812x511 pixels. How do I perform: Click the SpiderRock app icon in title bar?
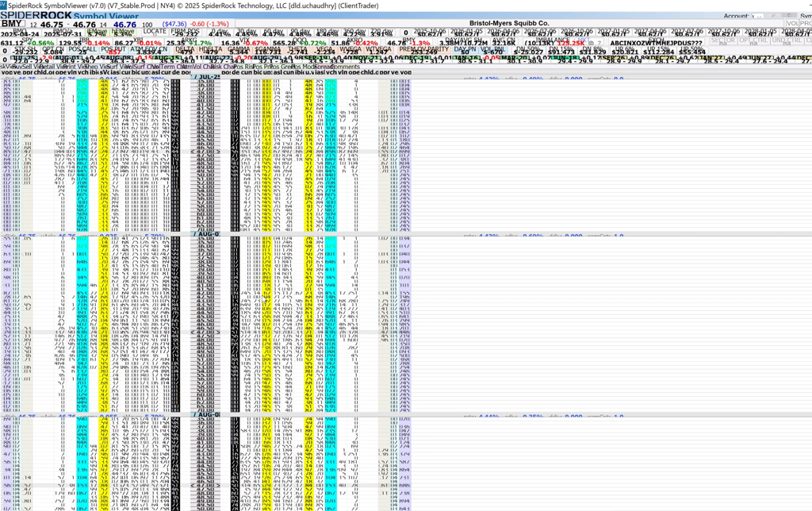pos(4,6)
